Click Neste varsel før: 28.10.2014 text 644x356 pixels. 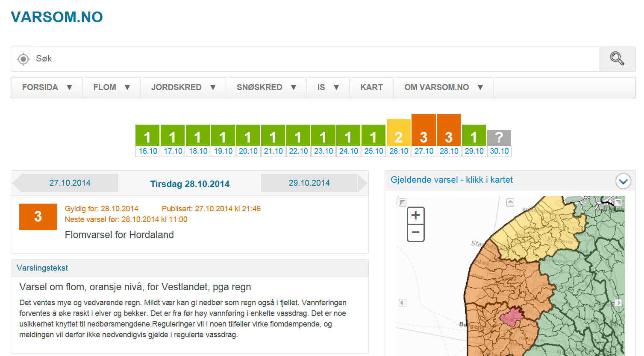[126, 219]
